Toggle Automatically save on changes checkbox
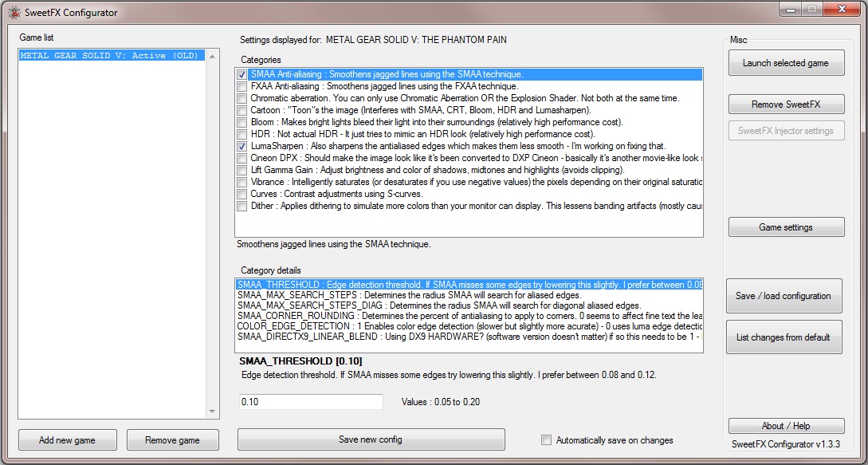868x465 pixels. (x=546, y=440)
